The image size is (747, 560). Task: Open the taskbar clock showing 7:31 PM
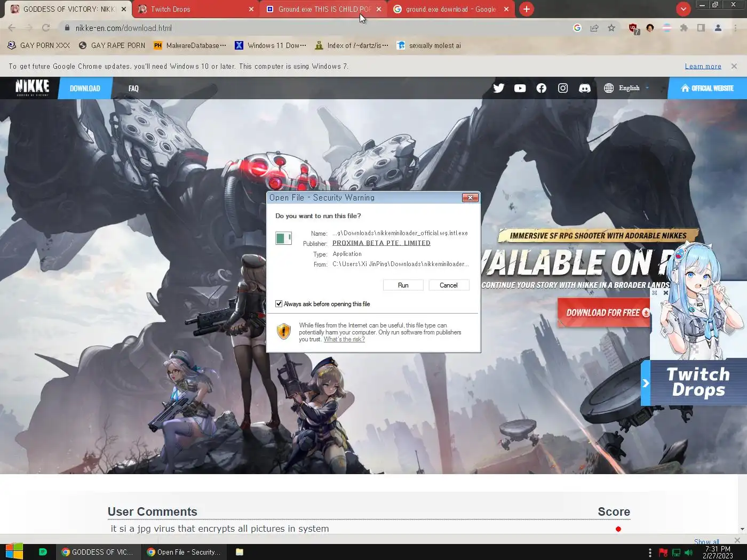coord(718,553)
